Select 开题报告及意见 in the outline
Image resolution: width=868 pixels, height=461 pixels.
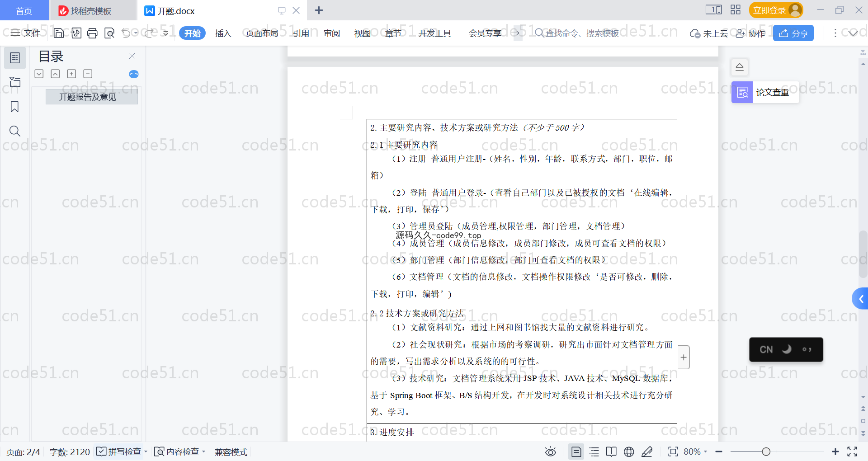click(91, 97)
